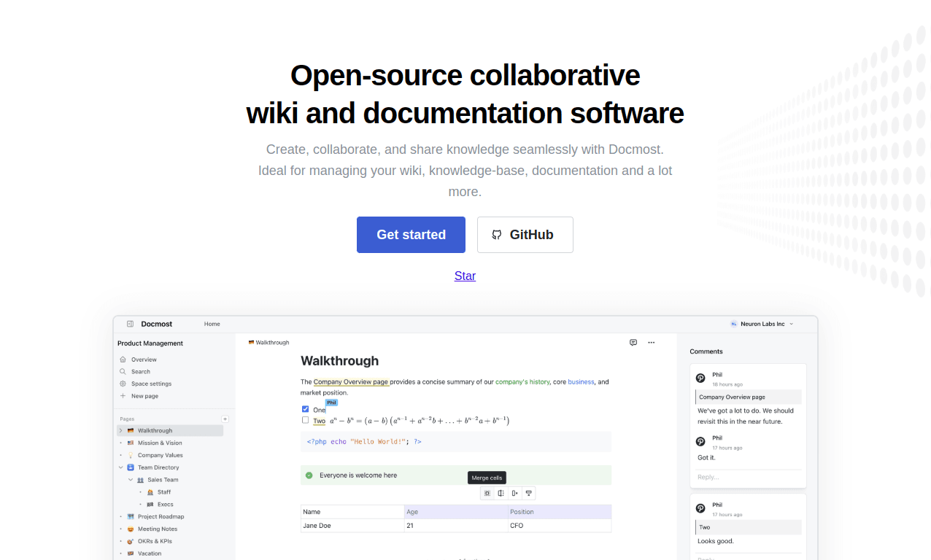Open the OKRs & KPIs page
This screenshot has height=560, width=931.
pos(155,542)
